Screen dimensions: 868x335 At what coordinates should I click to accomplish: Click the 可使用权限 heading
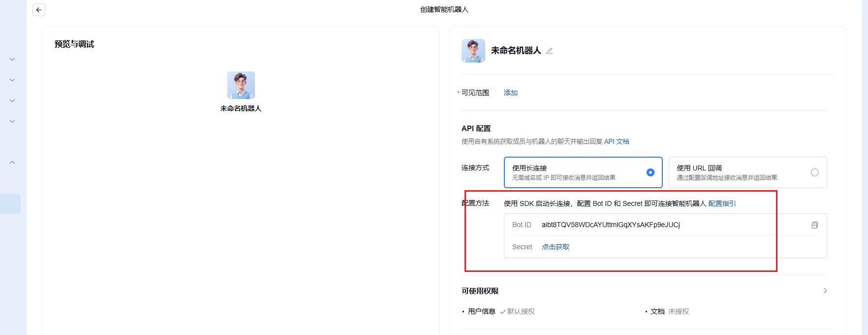click(480, 291)
